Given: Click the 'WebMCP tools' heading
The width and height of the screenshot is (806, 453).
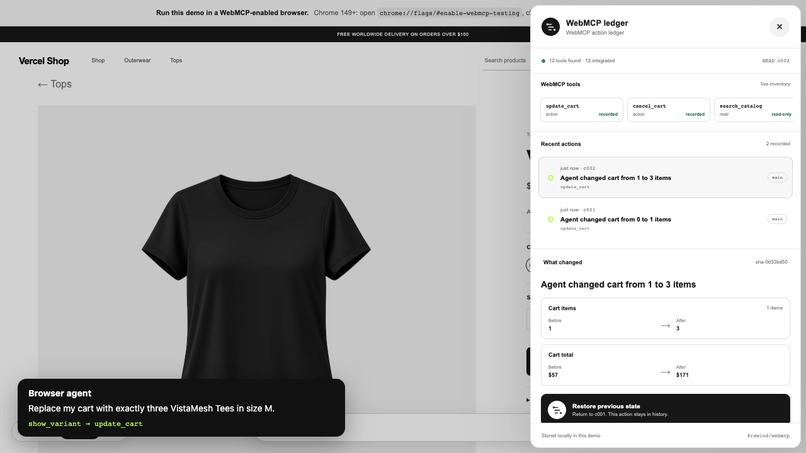Looking at the screenshot, I should (560, 84).
